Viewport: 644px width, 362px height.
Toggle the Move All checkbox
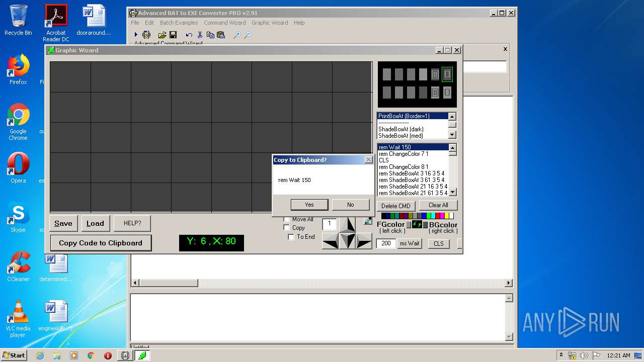point(287,219)
